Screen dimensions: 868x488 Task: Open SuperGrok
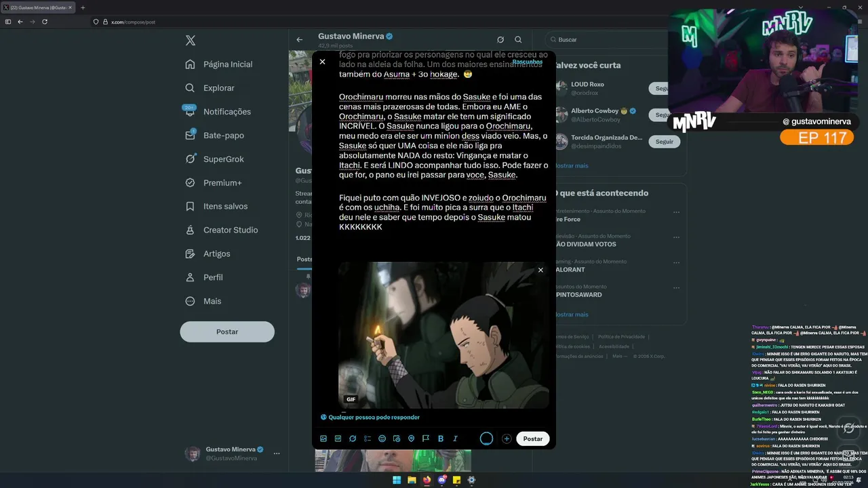215,159
